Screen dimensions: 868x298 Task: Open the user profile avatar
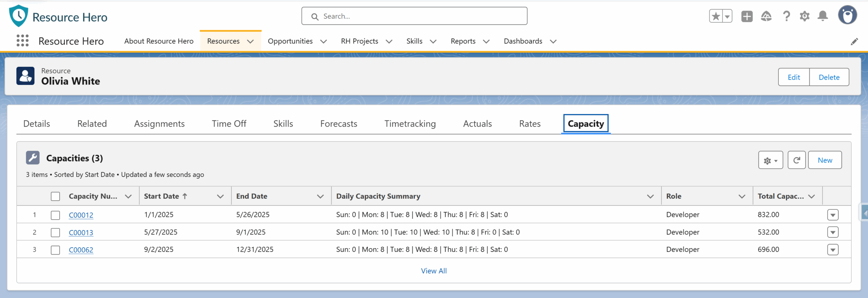pyautogui.click(x=847, y=15)
